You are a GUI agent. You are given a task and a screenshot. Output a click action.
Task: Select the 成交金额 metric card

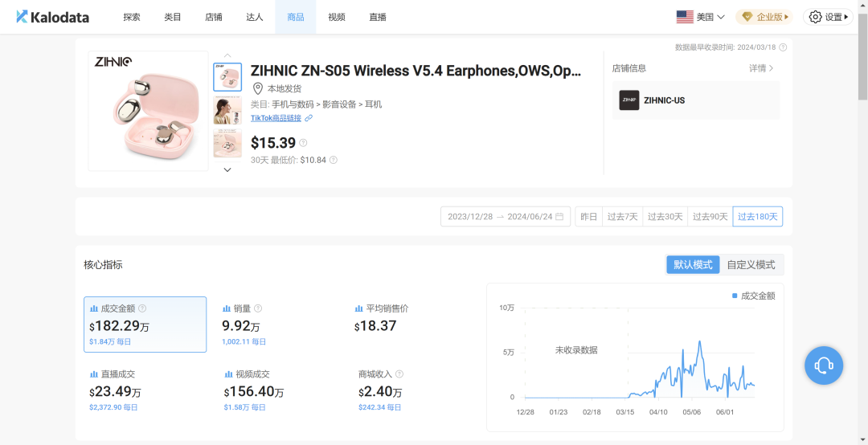tap(145, 325)
